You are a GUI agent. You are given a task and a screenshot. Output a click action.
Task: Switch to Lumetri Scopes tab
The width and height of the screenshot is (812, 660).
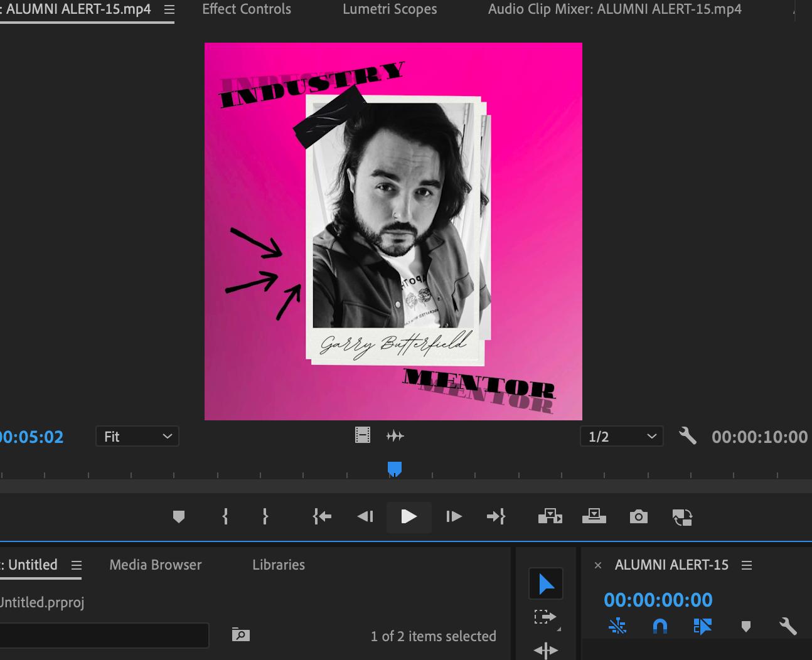click(390, 9)
